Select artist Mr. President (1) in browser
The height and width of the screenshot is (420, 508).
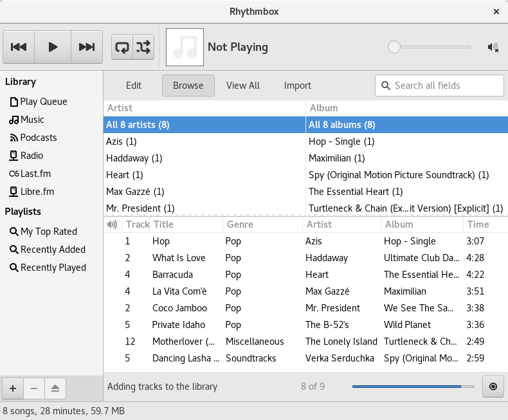(x=204, y=208)
